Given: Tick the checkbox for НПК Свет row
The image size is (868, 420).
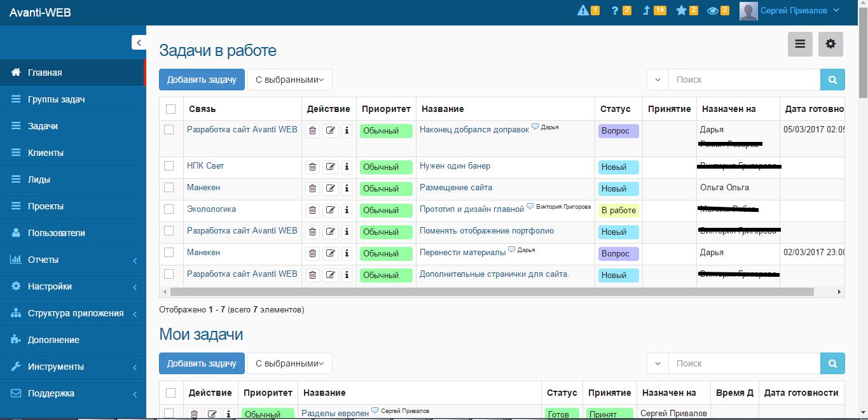Looking at the screenshot, I should click(169, 165).
